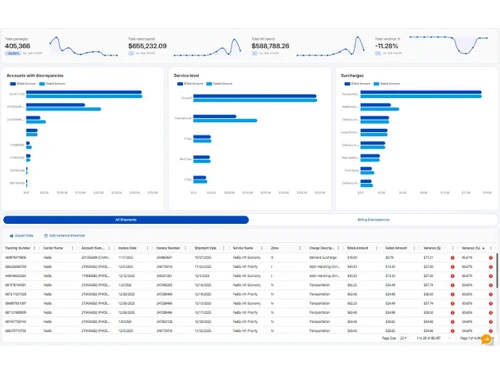Click the $655,232.09 total rated spend value
The image size is (500, 375).
coord(147,46)
